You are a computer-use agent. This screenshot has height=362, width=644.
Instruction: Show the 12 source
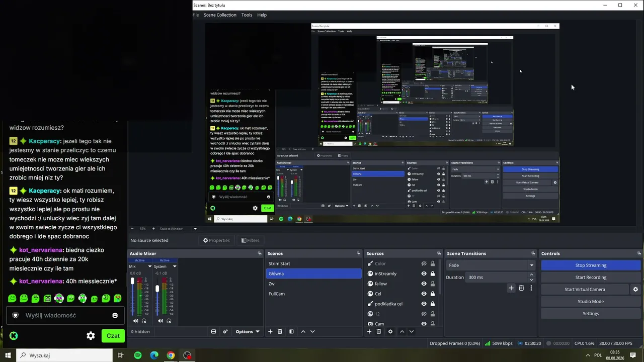(424, 314)
